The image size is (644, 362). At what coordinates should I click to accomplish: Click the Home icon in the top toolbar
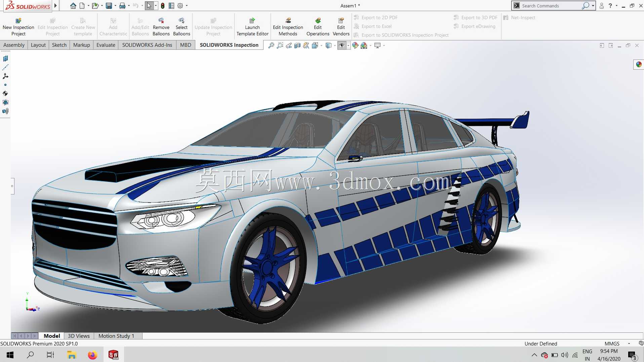tap(73, 6)
